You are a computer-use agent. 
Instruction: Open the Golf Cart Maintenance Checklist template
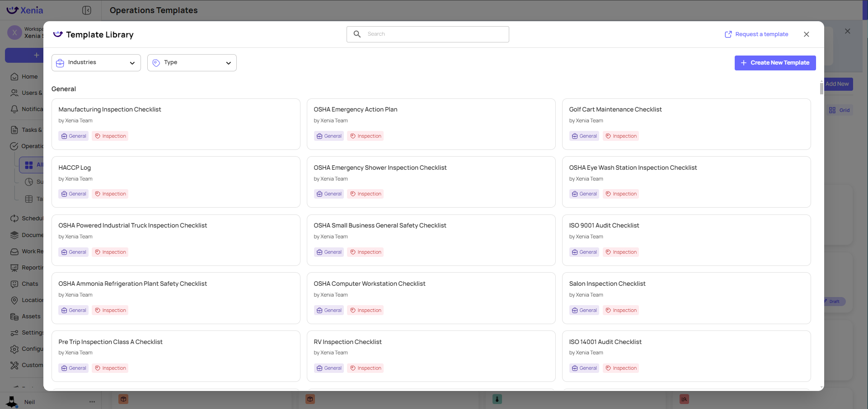[686, 124]
